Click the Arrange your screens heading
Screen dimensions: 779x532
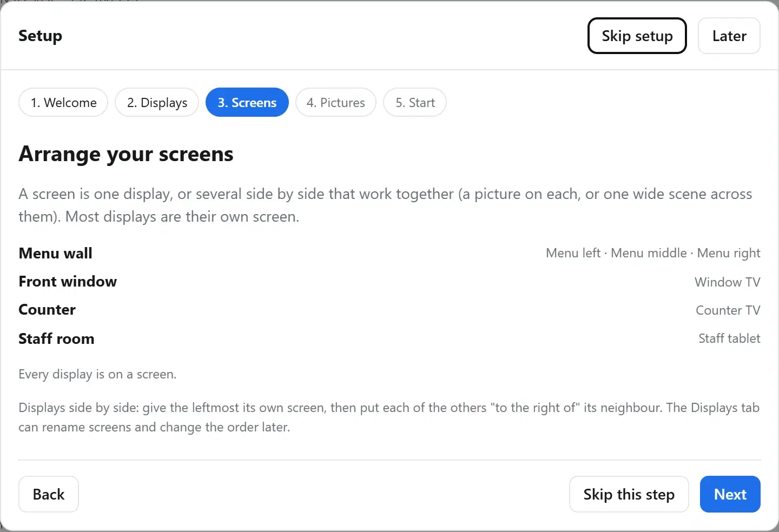click(126, 154)
